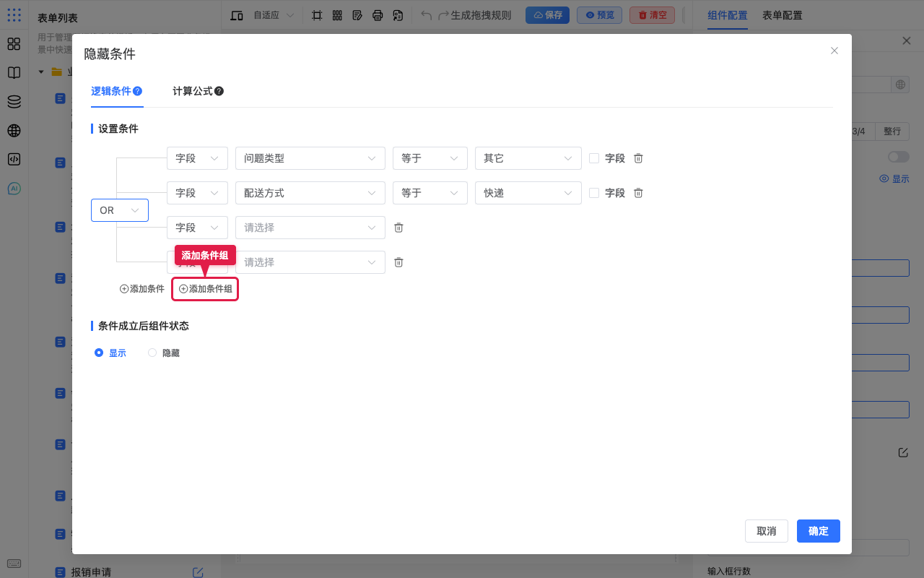Open the 其它 value dropdown
Viewport: 924px width, 578px height.
(528, 158)
